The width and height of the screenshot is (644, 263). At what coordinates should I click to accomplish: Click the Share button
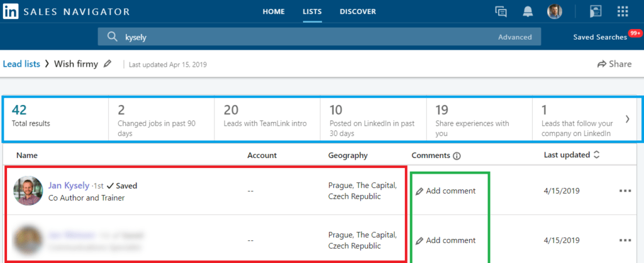pyautogui.click(x=614, y=64)
